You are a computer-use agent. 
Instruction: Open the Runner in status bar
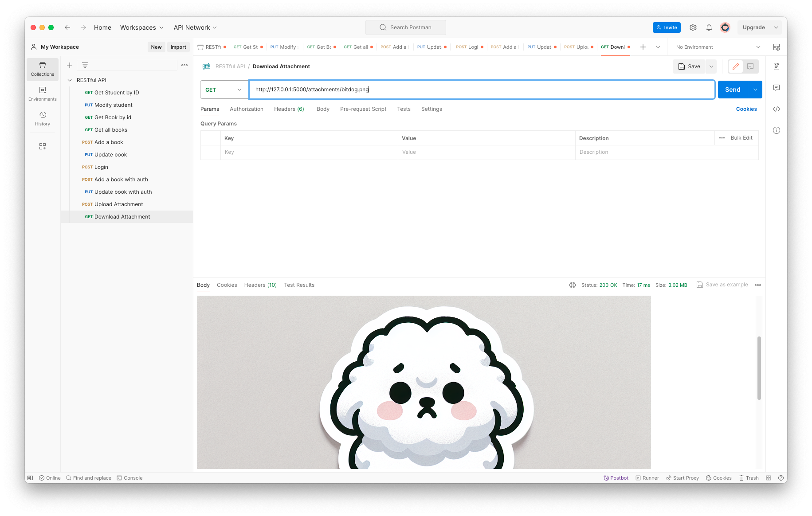pyautogui.click(x=647, y=478)
